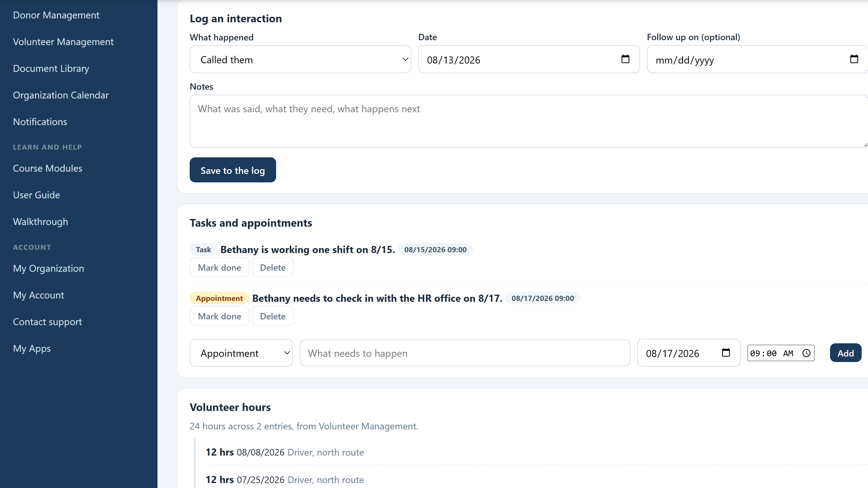Open calendar picker in Follow up on field

click(x=854, y=59)
